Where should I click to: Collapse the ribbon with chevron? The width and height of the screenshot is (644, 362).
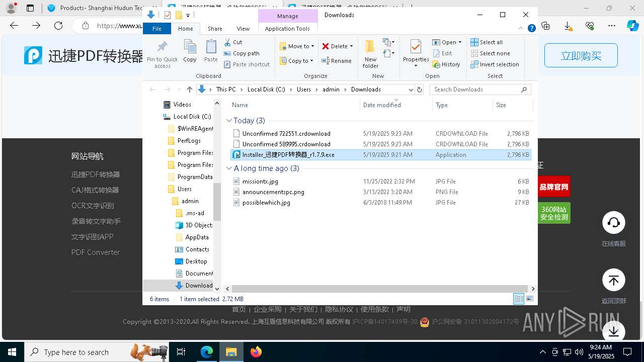pos(521,29)
